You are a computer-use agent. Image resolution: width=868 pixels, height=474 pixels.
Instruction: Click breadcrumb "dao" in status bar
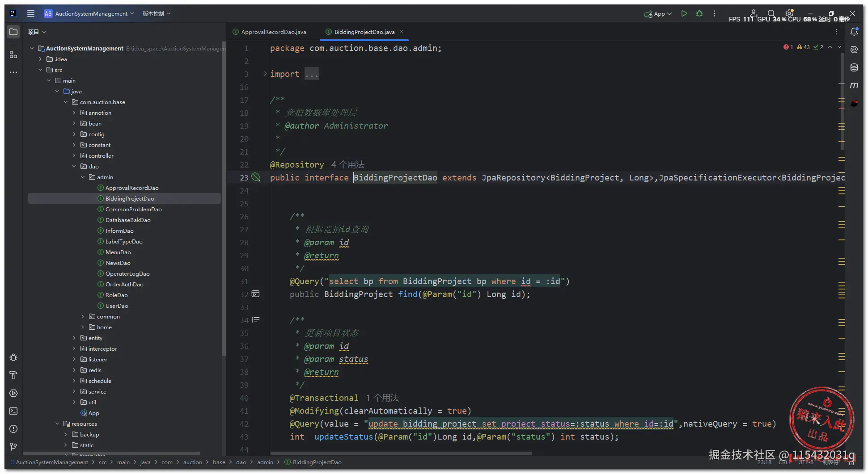(241, 462)
